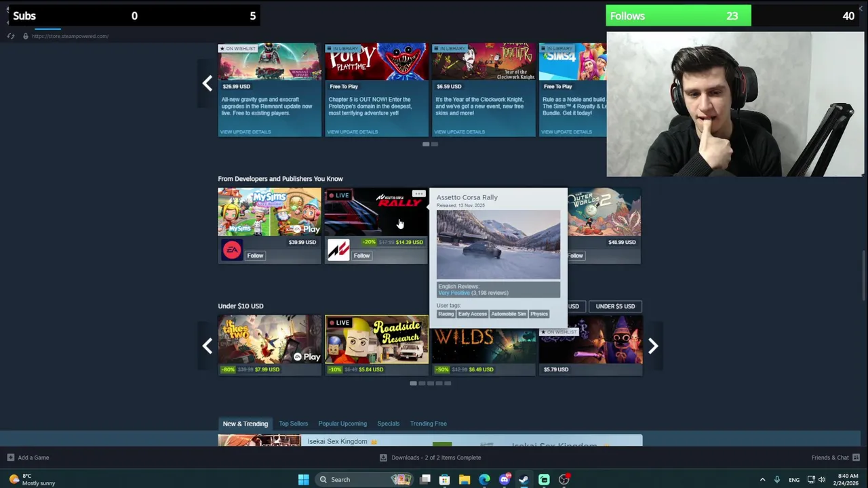Click the Racing user tag

coord(446,314)
